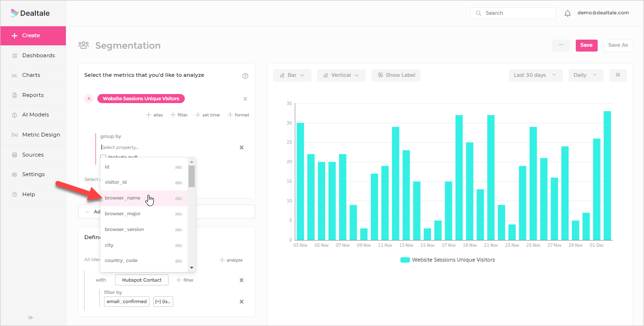Click the Save As button
This screenshot has height=326, width=644.
618,45
